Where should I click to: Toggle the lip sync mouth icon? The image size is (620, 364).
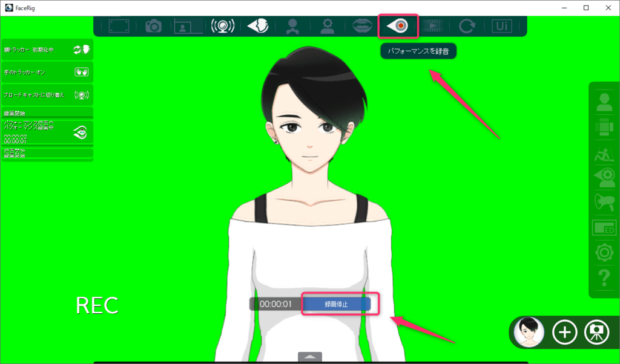363,26
